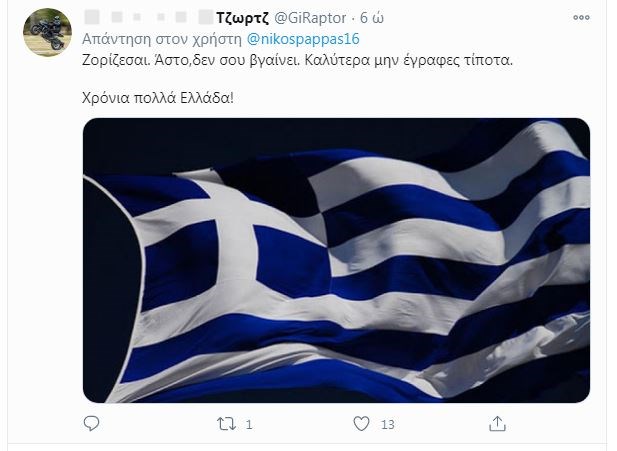This screenshot has width=617, height=451.
Task: Open the motorcycle profile avatar
Action: (47, 32)
